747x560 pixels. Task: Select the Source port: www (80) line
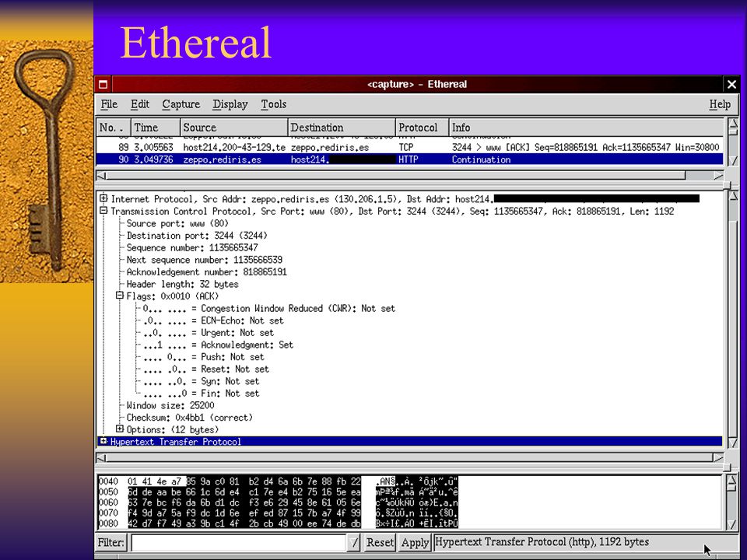coord(177,223)
